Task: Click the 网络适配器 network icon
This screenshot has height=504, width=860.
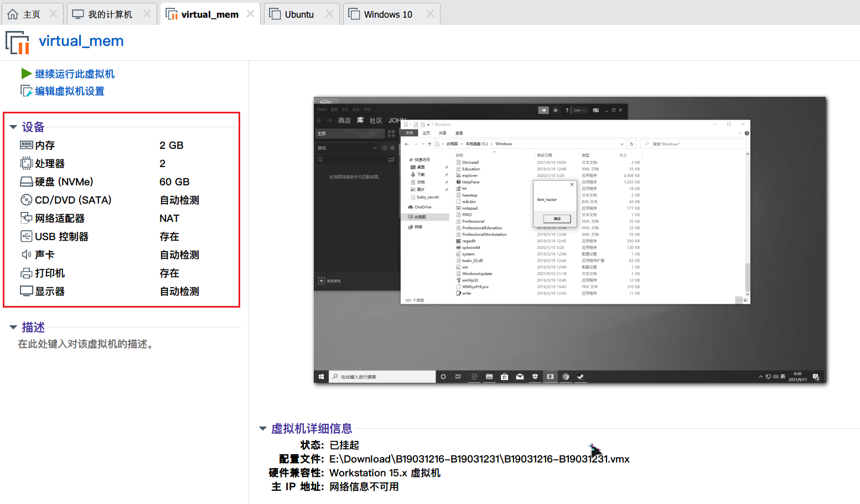Action: 26,218
